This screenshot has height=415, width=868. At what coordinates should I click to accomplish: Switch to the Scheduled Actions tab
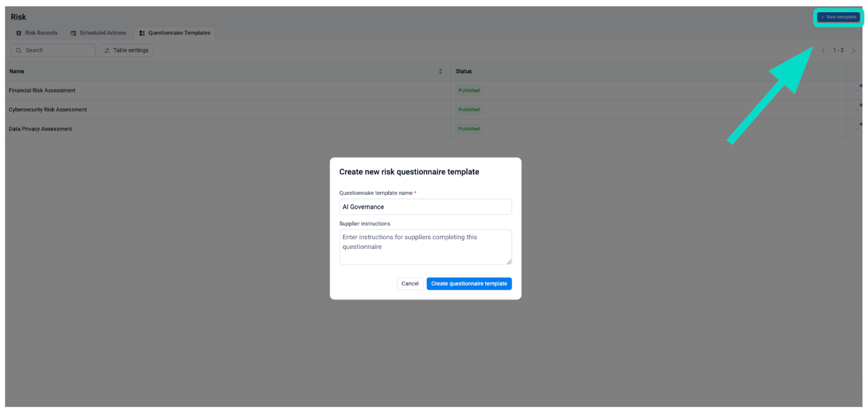(103, 33)
